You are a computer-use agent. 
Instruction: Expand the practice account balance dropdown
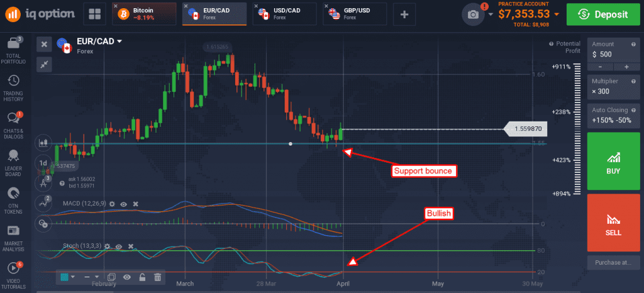pos(557,14)
